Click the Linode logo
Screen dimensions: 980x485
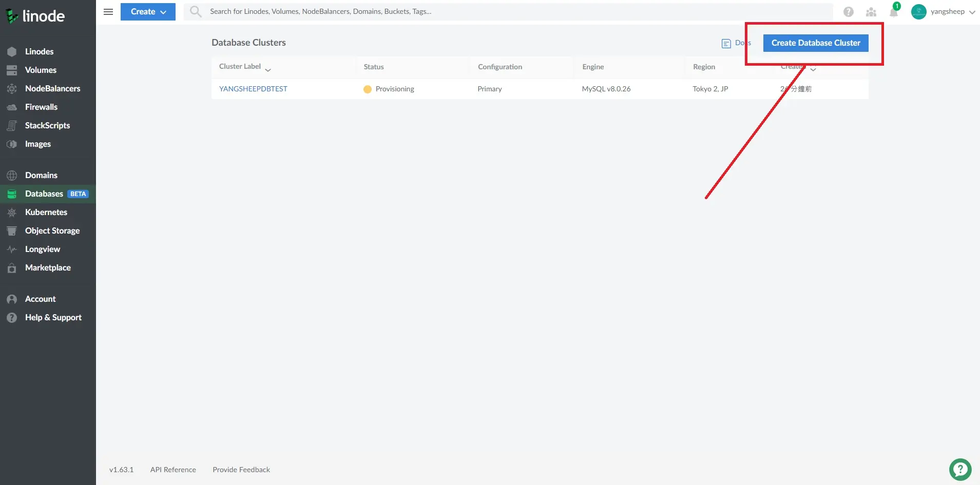click(x=35, y=16)
